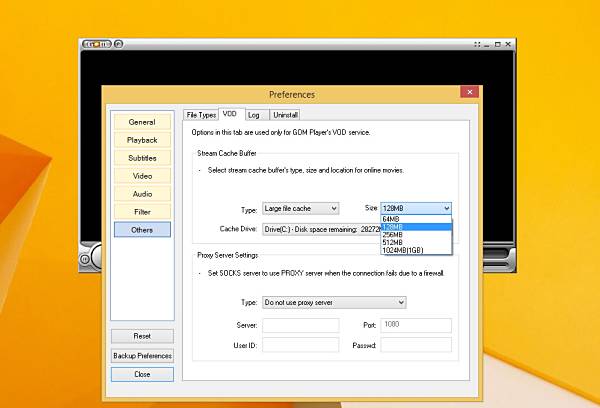Open the Cache Drive dropdown
Screen dimensions: 600x408
[x=321, y=230]
